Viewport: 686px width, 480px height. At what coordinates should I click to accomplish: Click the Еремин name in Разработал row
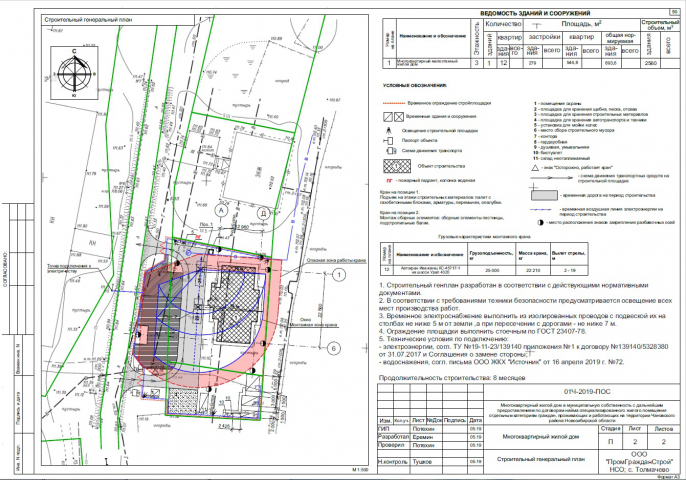click(423, 437)
